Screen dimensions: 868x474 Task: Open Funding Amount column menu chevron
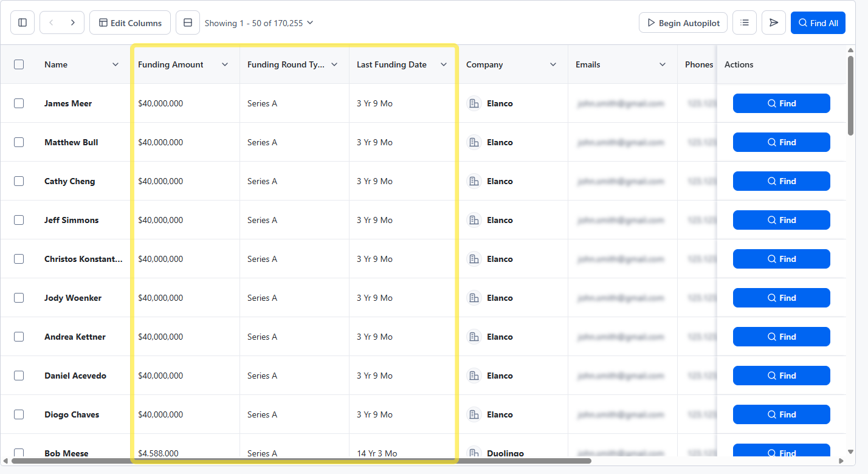pyautogui.click(x=225, y=64)
